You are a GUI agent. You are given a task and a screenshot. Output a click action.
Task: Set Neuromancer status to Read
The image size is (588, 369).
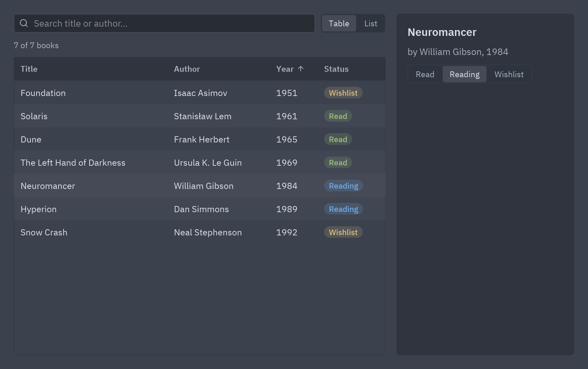425,74
